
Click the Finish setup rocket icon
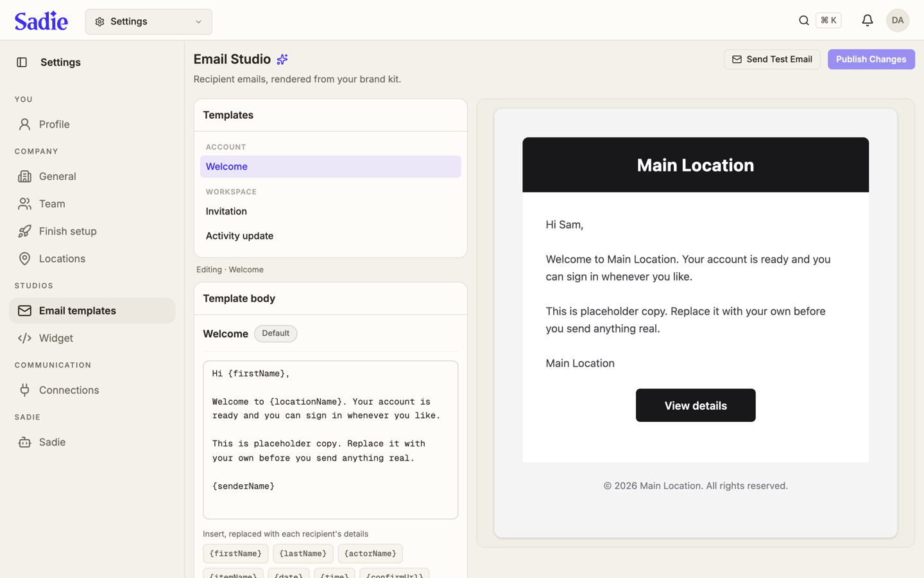coord(24,231)
